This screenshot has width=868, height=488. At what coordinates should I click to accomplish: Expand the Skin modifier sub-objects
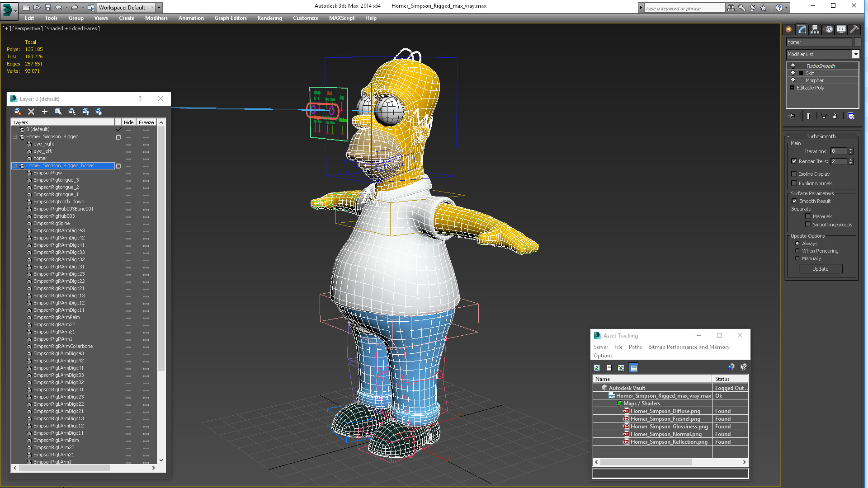pos(801,73)
